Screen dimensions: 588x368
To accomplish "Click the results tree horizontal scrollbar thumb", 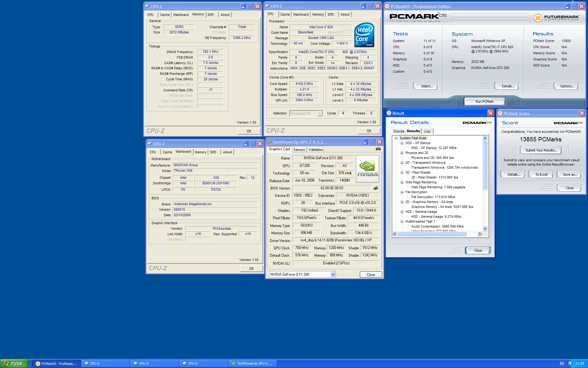I will [x=432, y=234].
